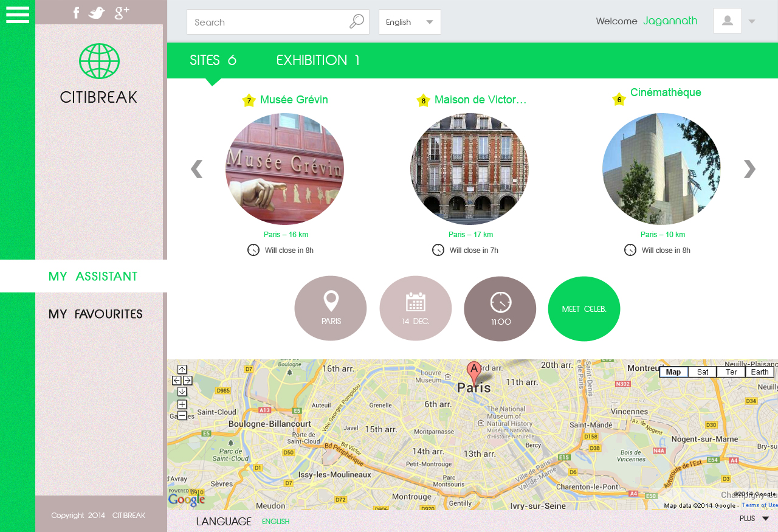The height and width of the screenshot is (532, 778).
Task: Click the search magnifier icon
Action: coord(357,22)
